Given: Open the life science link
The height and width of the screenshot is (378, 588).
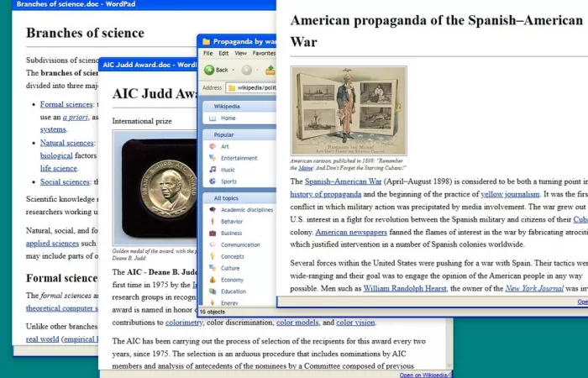Looking at the screenshot, I should [59, 168].
